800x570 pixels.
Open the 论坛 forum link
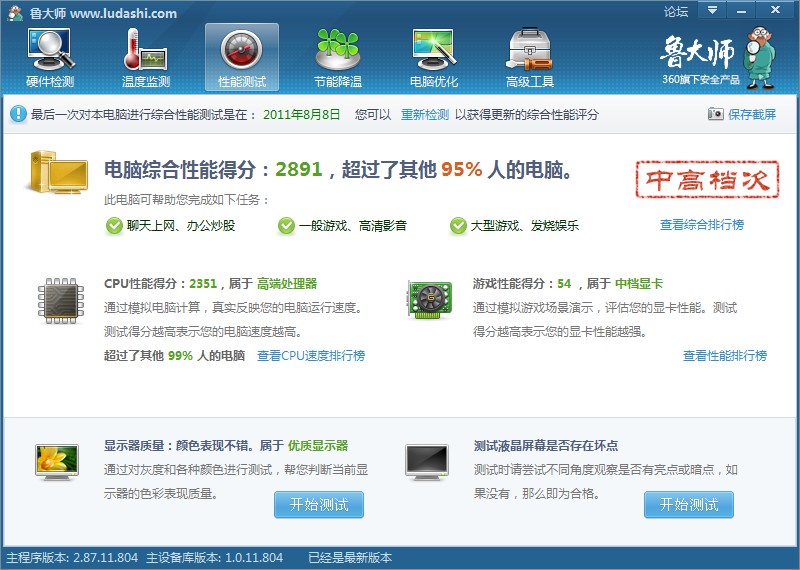click(x=676, y=11)
